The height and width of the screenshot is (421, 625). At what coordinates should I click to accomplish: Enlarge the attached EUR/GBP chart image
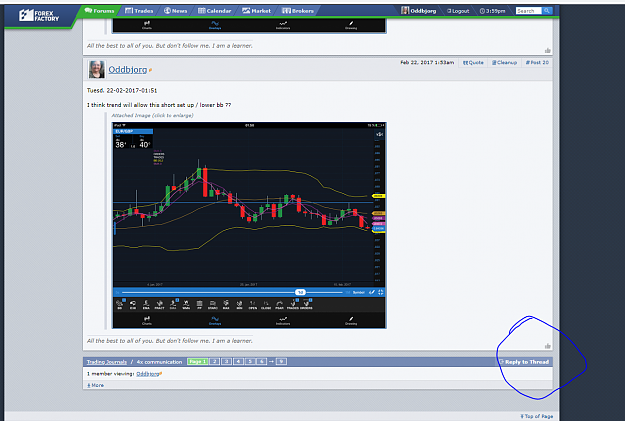[249, 225]
